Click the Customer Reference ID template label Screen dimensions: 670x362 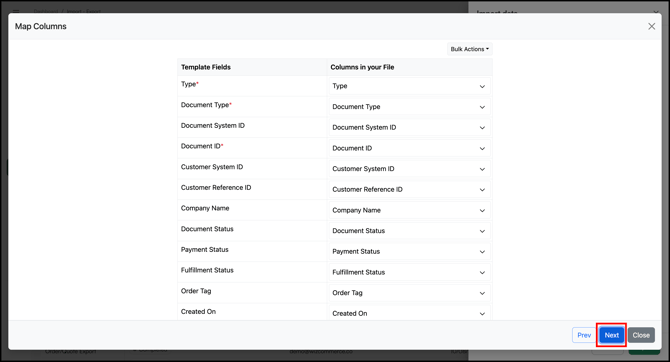click(216, 188)
